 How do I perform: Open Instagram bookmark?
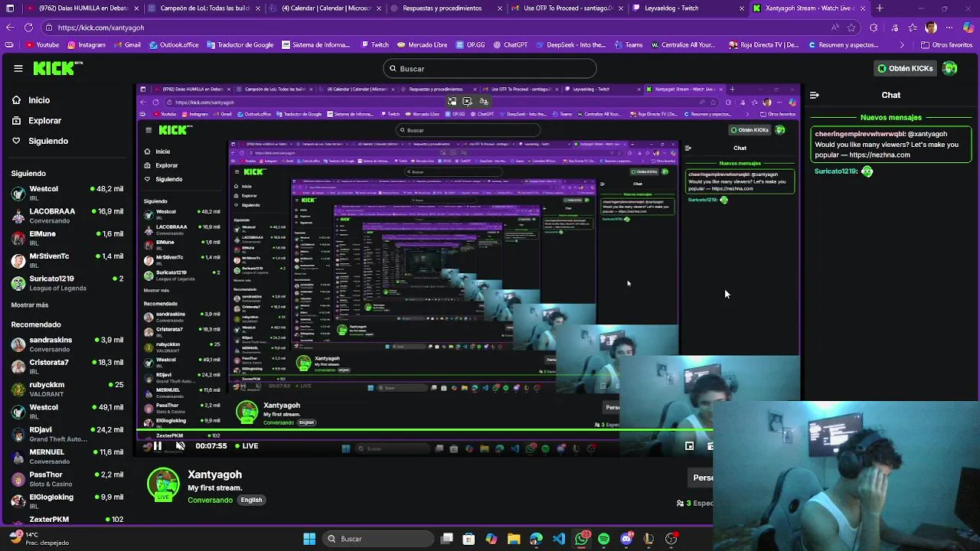tap(86, 45)
